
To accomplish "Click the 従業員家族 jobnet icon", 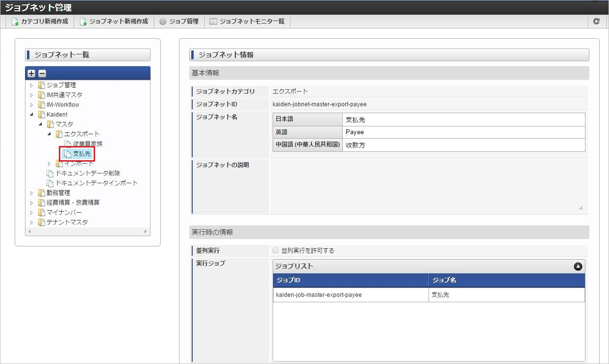I will (x=68, y=144).
